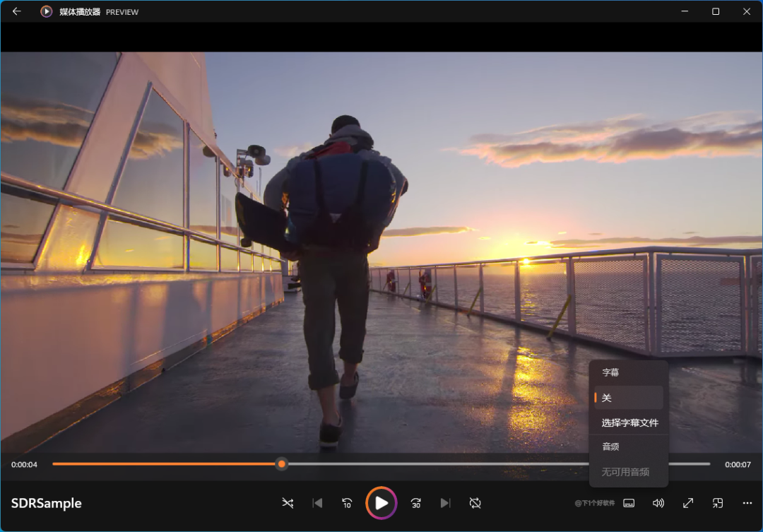This screenshot has width=763, height=532.
Task: Close the subtitles and audio menu icon
Action: (629, 503)
